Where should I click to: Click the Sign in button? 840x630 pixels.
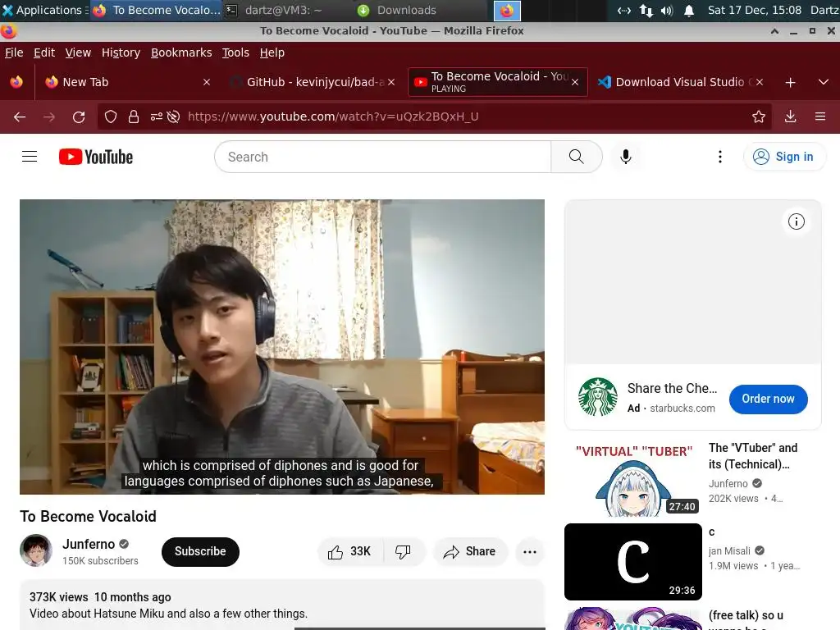pyautogui.click(x=784, y=157)
